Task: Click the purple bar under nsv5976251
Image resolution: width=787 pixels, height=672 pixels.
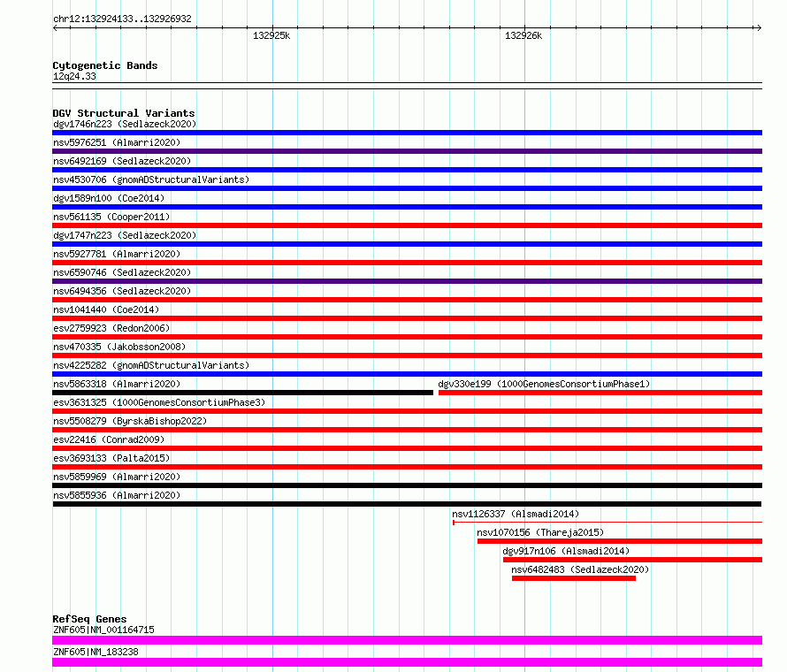Action: click(407, 151)
